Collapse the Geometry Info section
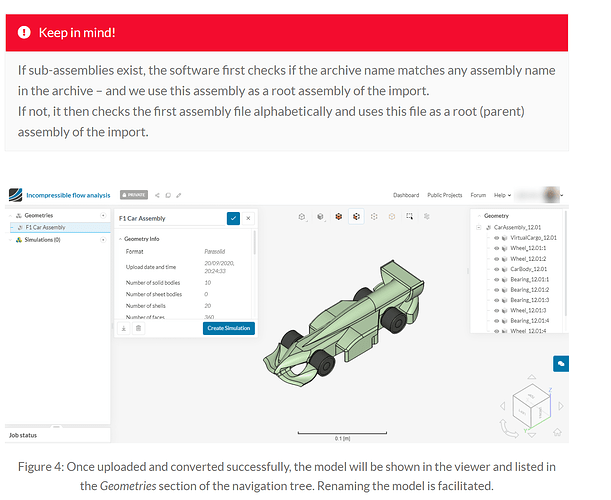This screenshot has width=611, height=500. 121,239
